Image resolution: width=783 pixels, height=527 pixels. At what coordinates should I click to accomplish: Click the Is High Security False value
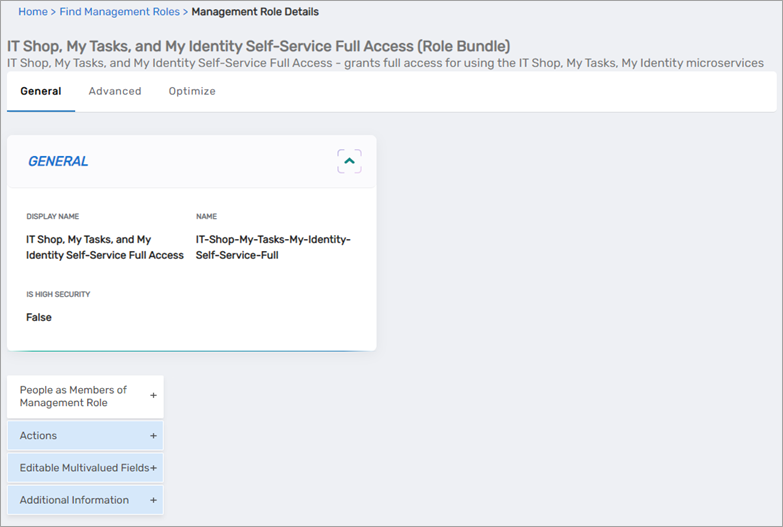click(39, 317)
